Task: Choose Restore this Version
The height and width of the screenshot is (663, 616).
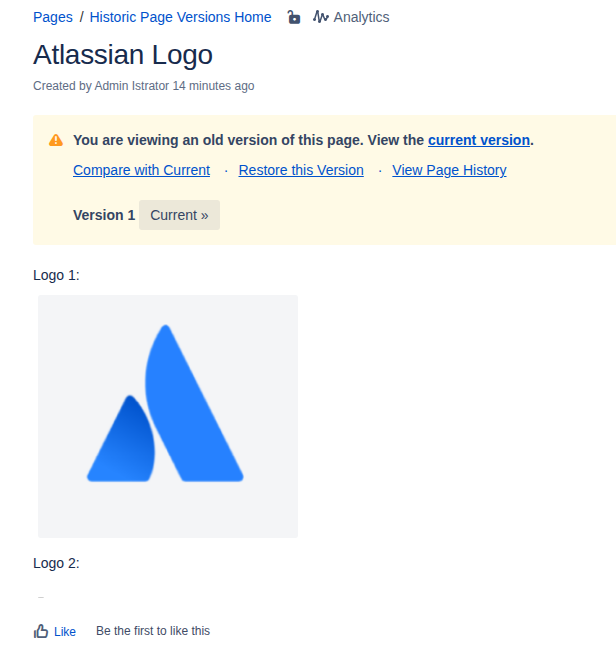Action: pyautogui.click(x=301, y=170)
